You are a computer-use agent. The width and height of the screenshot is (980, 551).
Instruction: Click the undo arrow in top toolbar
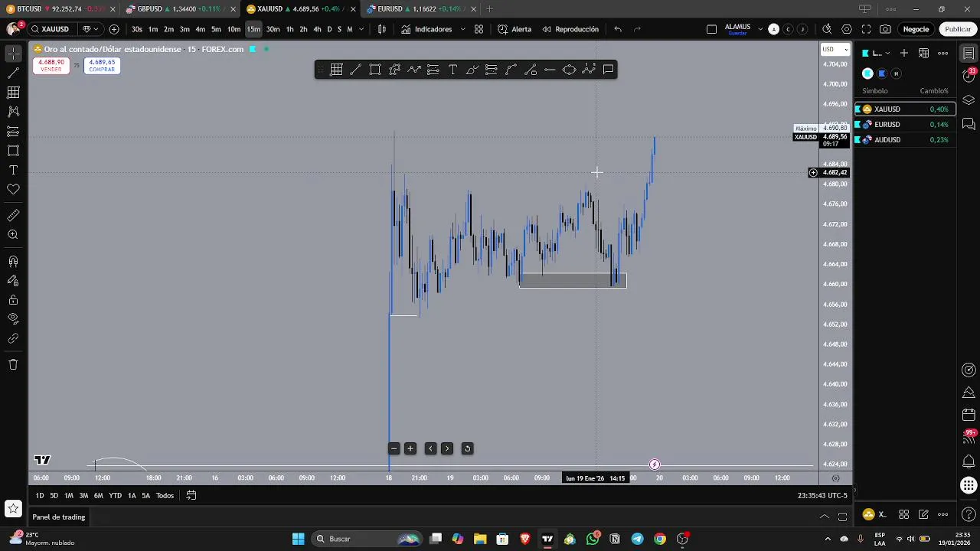[618, 29]
